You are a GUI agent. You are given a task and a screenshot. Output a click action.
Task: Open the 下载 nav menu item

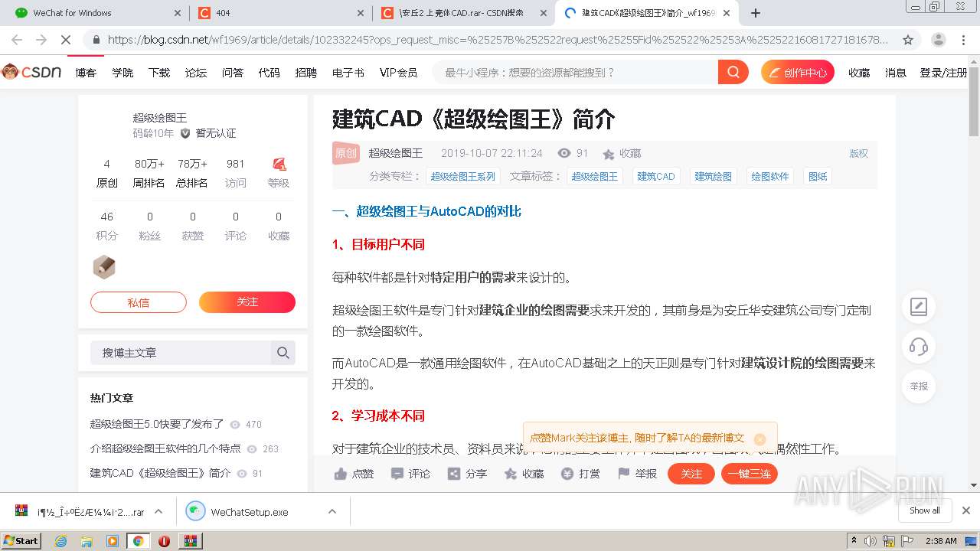pyautogui.click(x=159, y=73)
